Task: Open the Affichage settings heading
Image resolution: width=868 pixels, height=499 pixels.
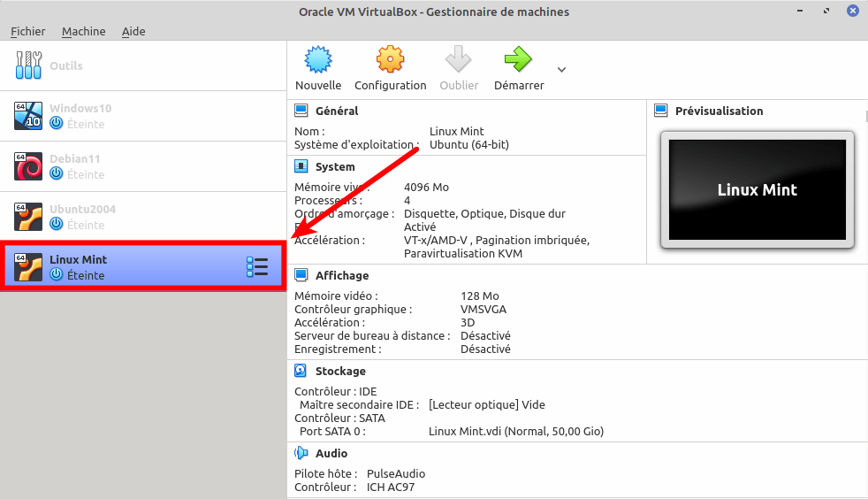Action: pyautogui.click(x=342, y=275)
